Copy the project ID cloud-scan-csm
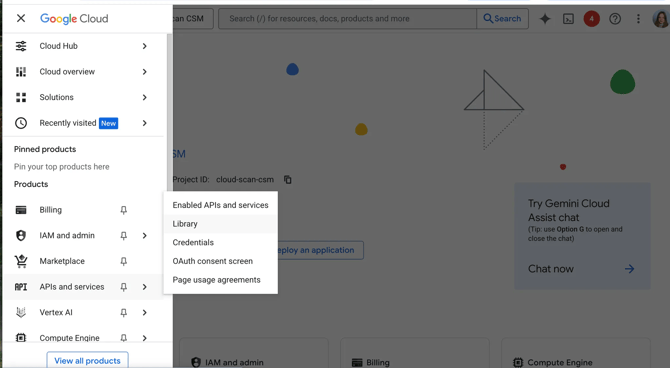 [288, 180]
